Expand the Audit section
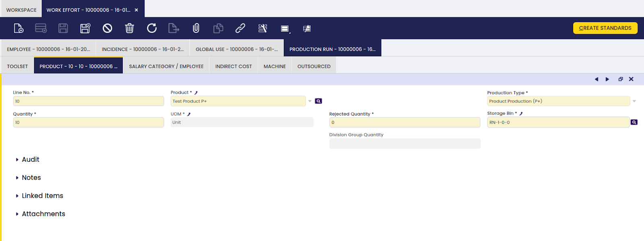The image size is (644, 241). click(30, 160)
